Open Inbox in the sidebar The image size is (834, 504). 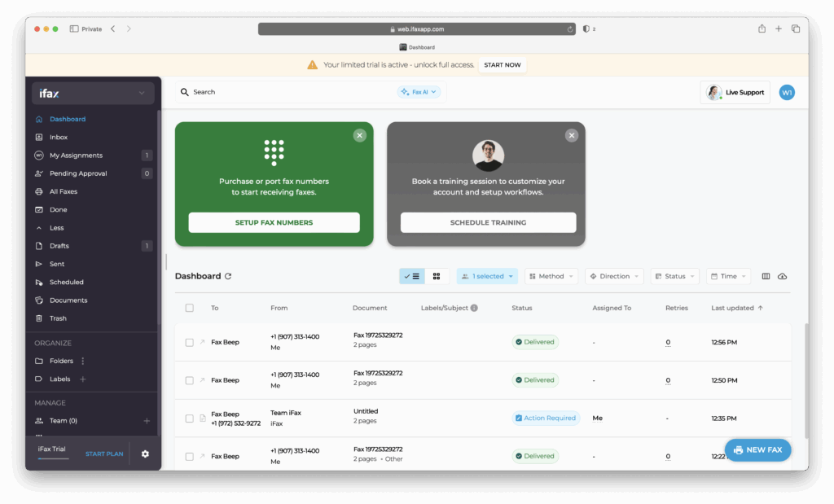tap(59, 138)
